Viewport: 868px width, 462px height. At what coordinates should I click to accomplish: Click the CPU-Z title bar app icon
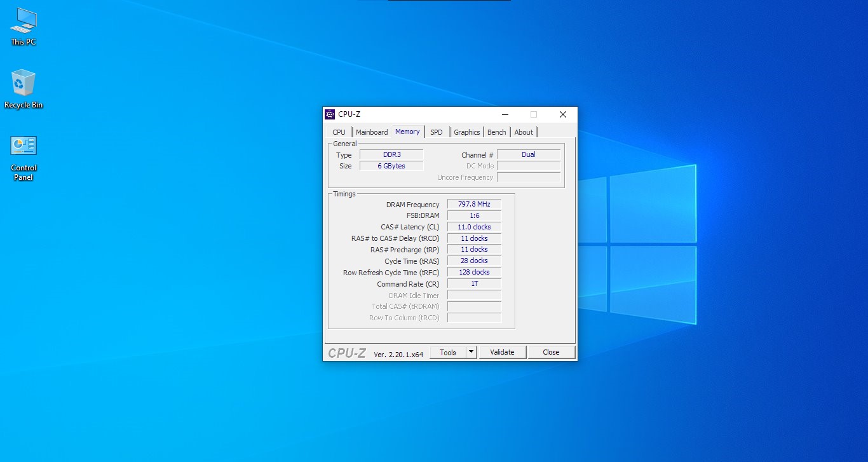coord(330,114)
